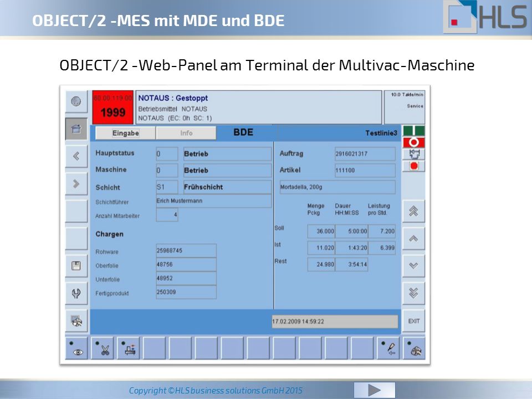Click the timestamp 17.02.2009 14:59:22 field
The height and width of the screenshot is (399, 532).
[x=335, y=321]
